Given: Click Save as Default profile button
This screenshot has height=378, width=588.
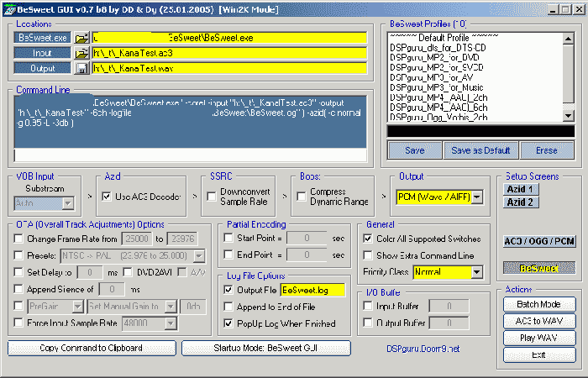Looking at the screenshot, I should (x=481, y=150).
